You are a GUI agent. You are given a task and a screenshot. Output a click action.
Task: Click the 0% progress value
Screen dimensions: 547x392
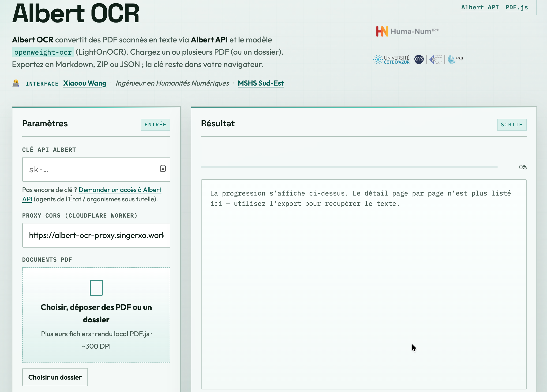523,167
